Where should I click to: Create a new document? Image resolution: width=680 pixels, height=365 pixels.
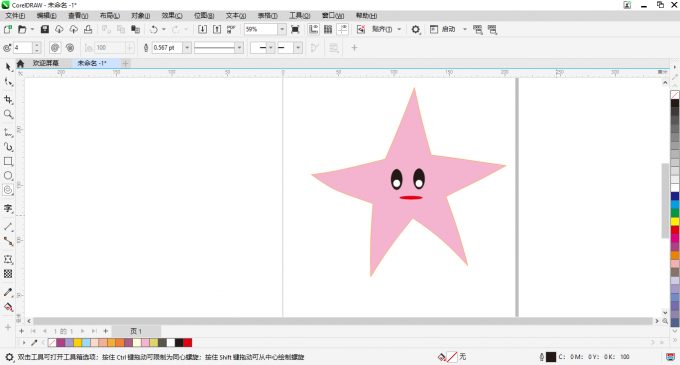pos(7,29)
